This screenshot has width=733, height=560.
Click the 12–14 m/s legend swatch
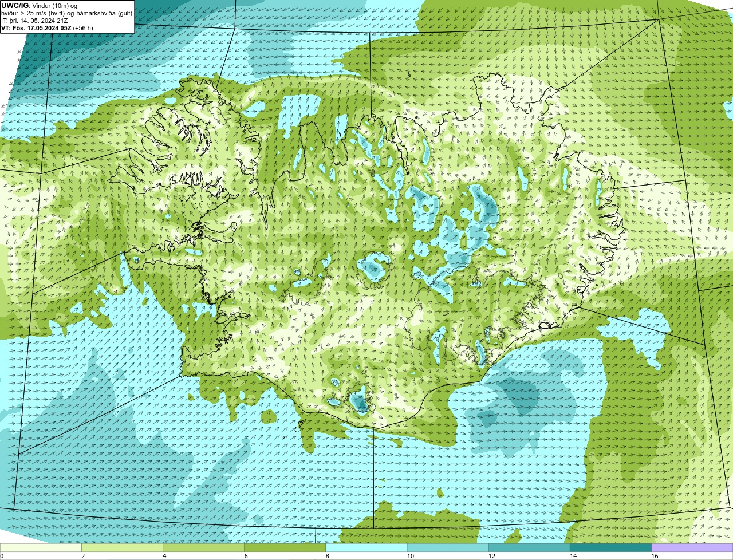coord(529,547)
